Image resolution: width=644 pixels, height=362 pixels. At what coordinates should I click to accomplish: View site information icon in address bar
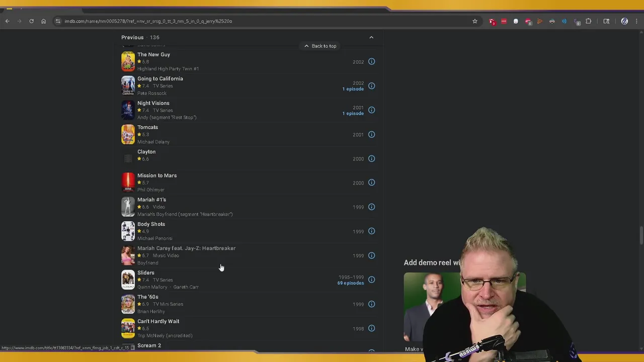58,21
